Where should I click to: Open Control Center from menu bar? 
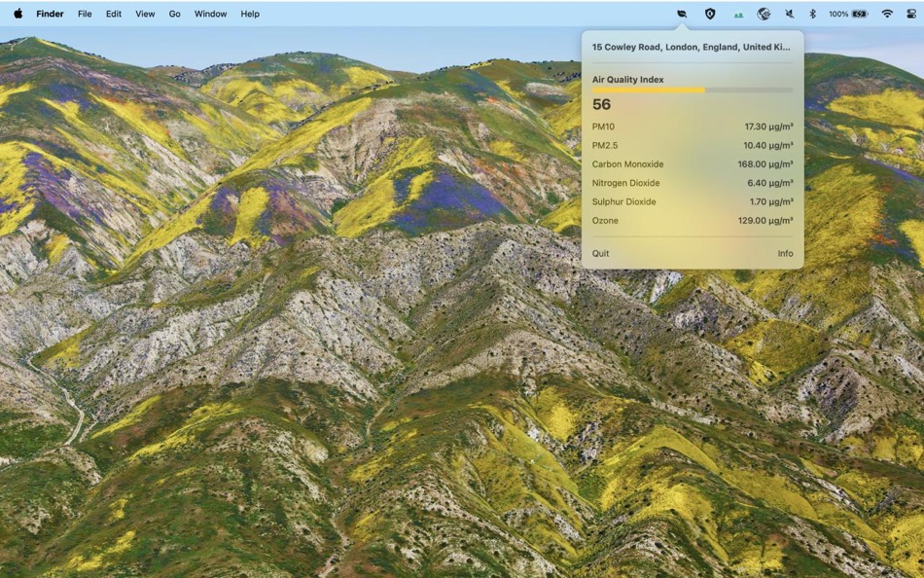[x=911, y=14]
